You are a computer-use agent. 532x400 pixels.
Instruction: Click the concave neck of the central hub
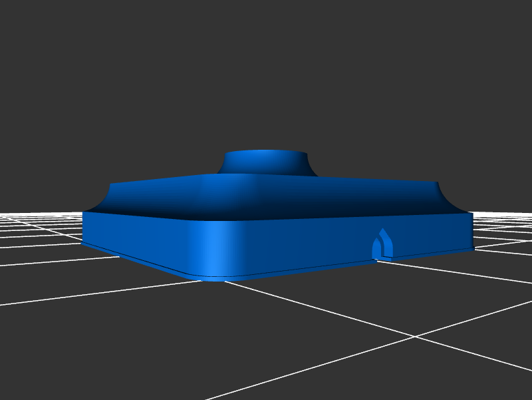pos(266,168)
